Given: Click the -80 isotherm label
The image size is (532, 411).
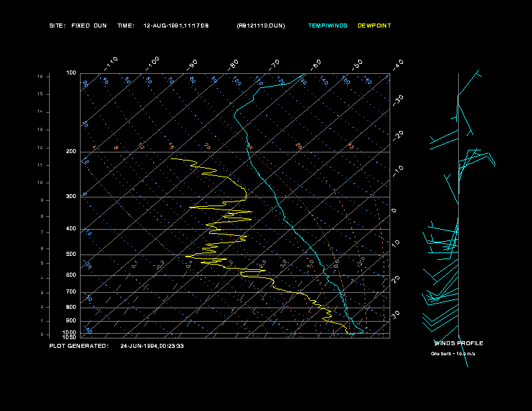Looking at the screenshot, I should (x=232, y=65).
